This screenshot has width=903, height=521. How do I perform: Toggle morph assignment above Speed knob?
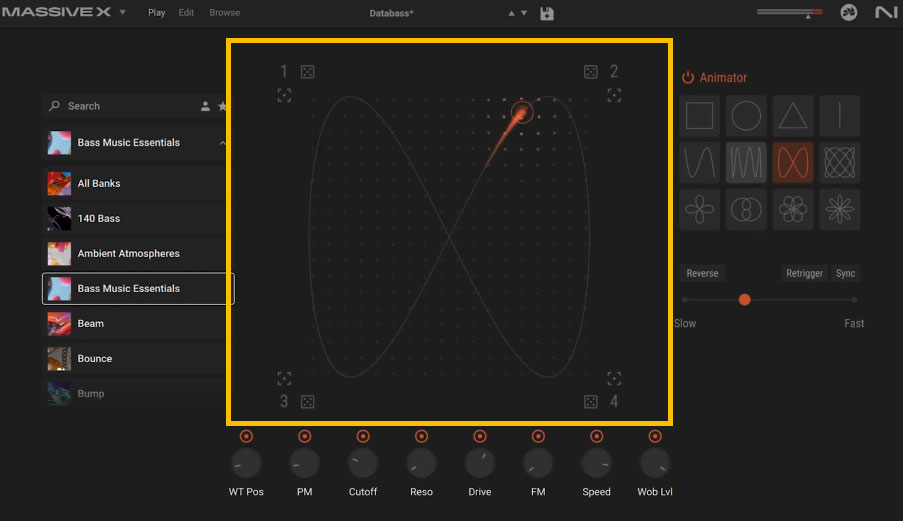597,436
